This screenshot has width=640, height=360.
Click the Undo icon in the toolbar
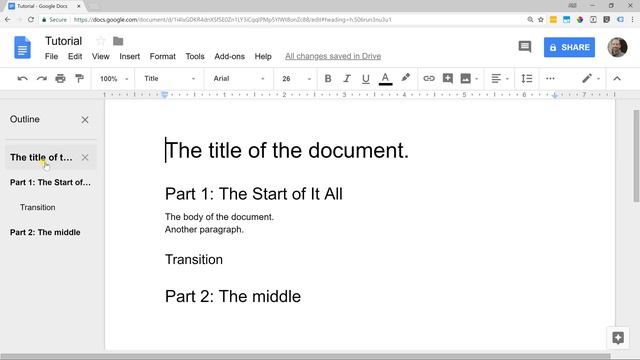click(22, 78)
